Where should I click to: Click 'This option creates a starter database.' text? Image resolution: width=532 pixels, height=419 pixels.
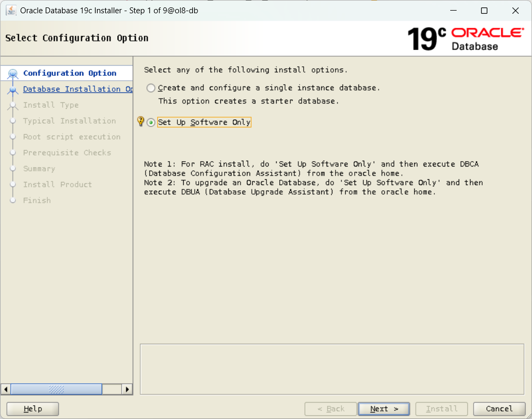coord(248,101)
